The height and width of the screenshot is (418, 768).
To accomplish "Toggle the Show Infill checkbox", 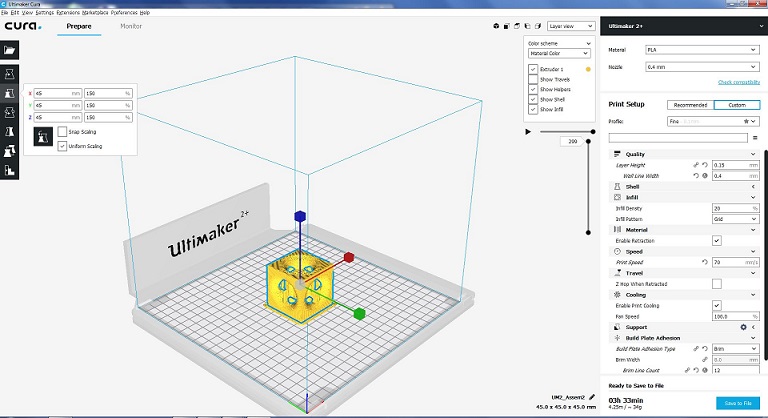I will (533, 109).
